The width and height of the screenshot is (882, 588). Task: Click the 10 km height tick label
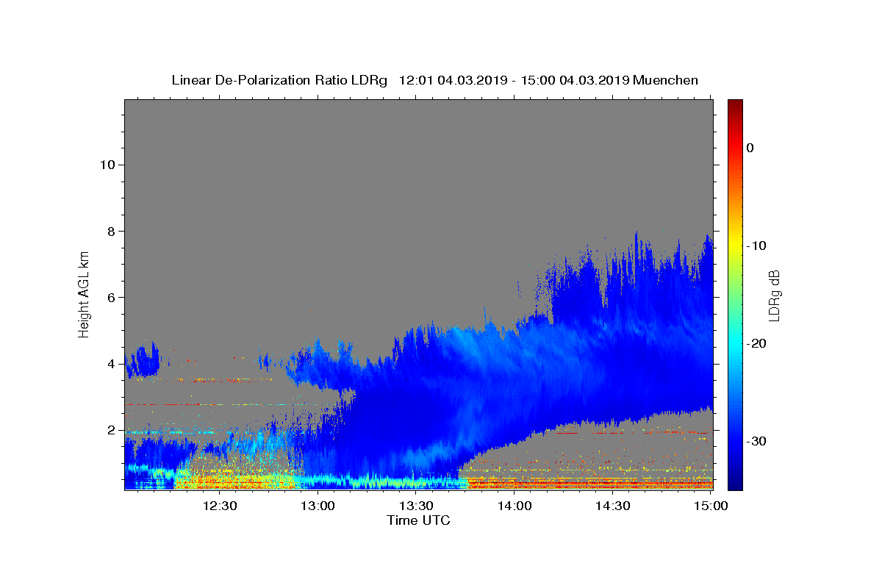coord(106,165)
